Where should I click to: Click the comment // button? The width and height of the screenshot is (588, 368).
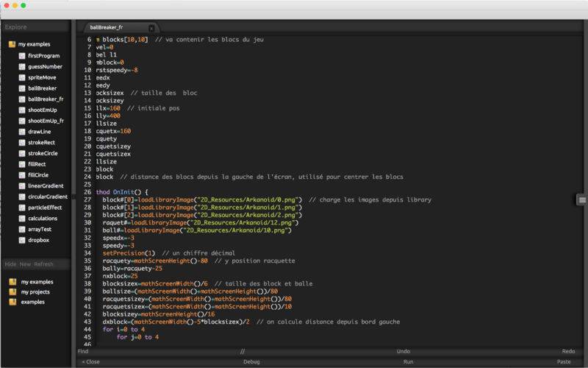[243, 352]
